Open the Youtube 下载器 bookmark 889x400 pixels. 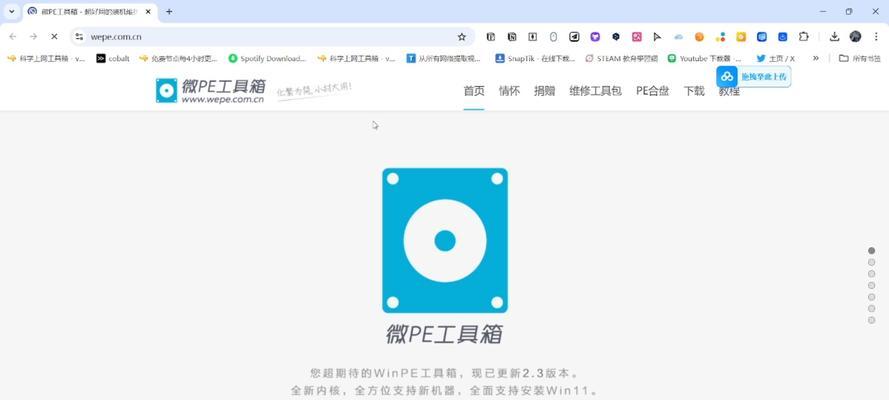click(704, 58)
